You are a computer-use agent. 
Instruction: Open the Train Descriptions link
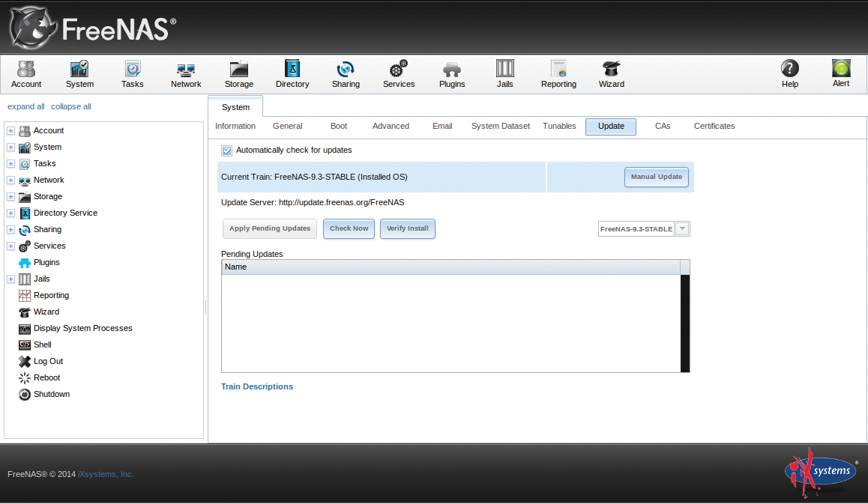(257, 386)
